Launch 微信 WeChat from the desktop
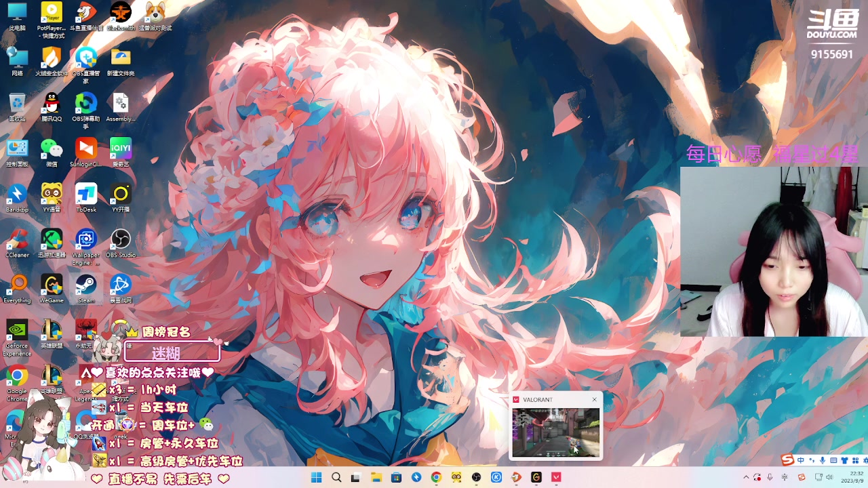The height and width of the screenshot is (488, 868). (52, 152)
